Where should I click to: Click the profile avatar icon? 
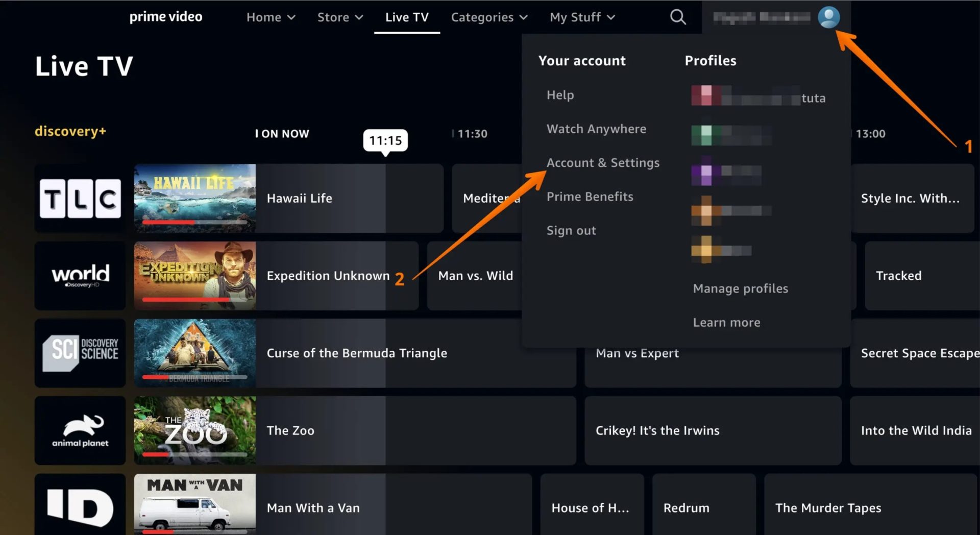pos(829,17)
